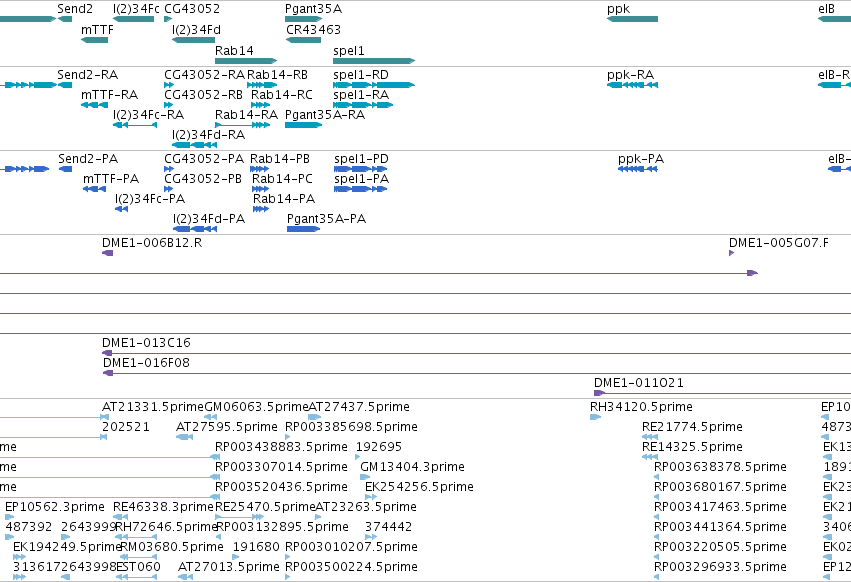
Task: Open the Send2-RA transcript
Action: tap(65, 85)
